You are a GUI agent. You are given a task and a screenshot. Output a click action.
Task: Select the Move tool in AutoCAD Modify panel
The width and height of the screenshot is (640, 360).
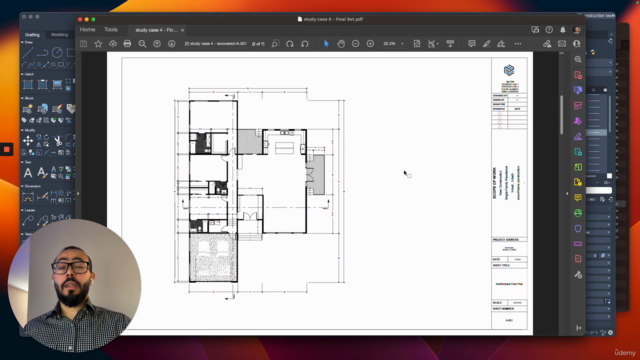[x=28, y=141]
